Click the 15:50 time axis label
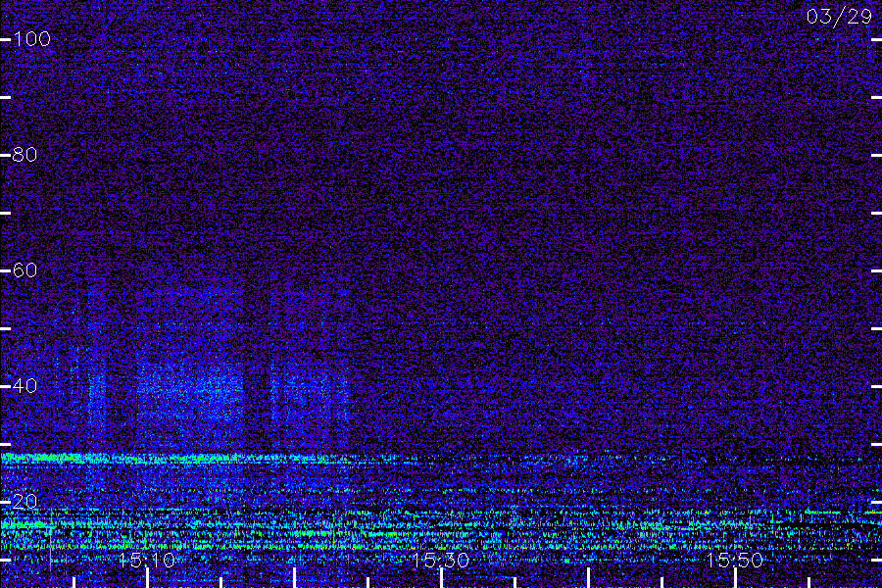Screen dimensions: 882x588 (x=735, y=560)
